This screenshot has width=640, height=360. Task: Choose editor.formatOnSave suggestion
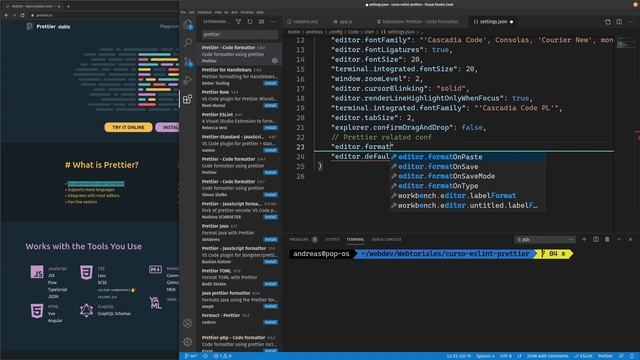[467, 167]
